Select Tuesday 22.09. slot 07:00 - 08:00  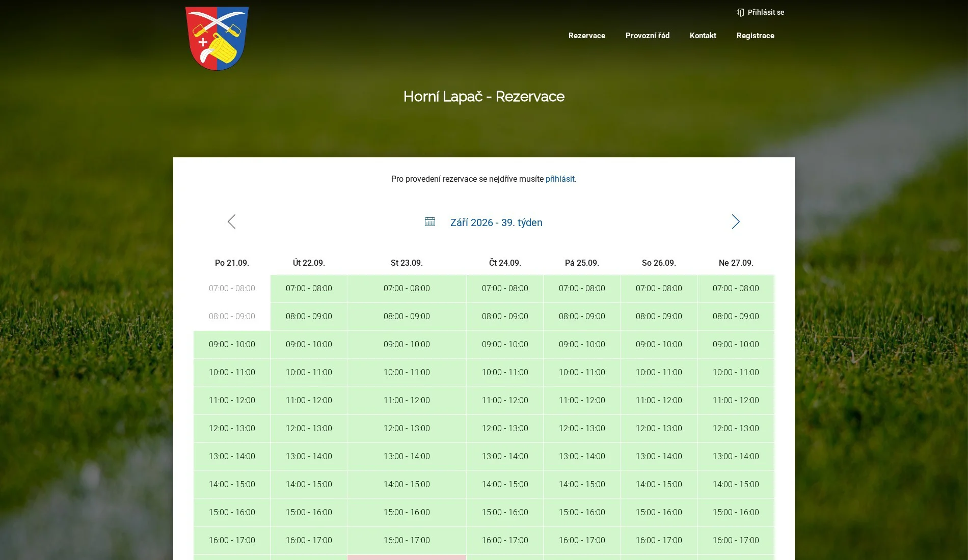pyautogui.click(x=309, y=289)
